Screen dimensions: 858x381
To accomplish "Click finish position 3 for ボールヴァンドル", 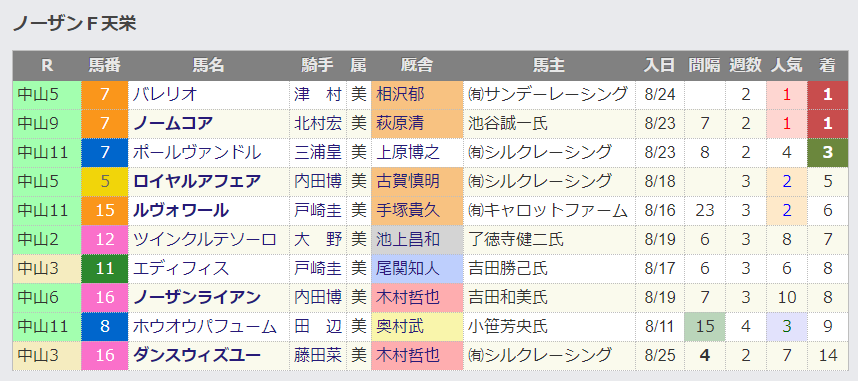I will tap(827, 153).
